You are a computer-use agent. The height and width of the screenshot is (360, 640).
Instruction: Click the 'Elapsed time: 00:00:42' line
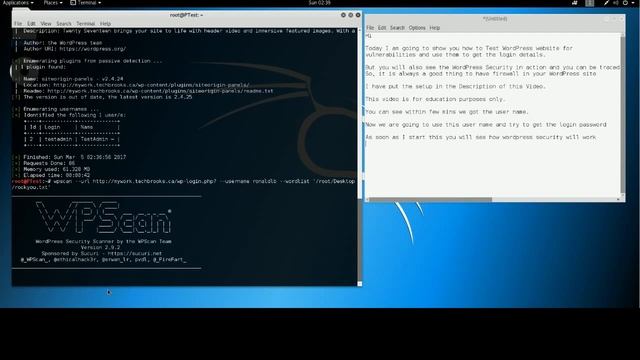click(56, 175)
